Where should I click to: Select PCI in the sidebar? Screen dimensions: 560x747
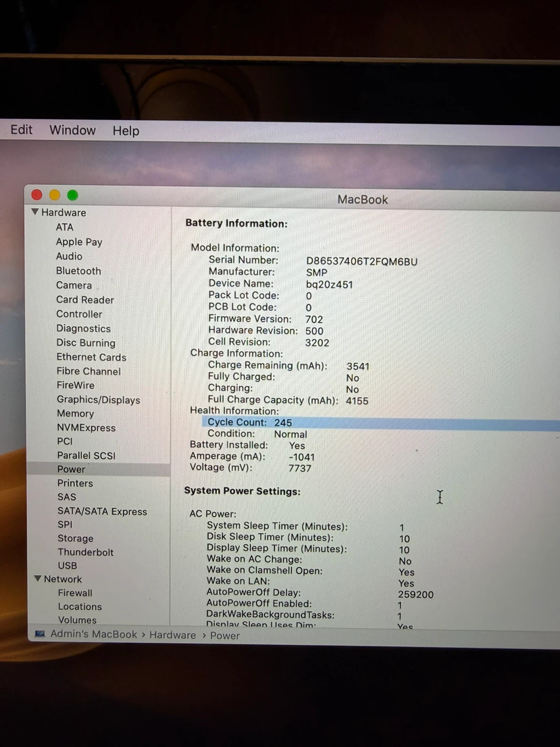point(65,441)
